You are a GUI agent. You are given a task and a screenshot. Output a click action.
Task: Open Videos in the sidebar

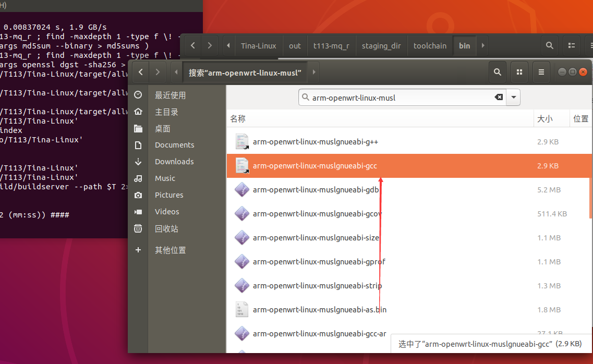tap(167, 212)
